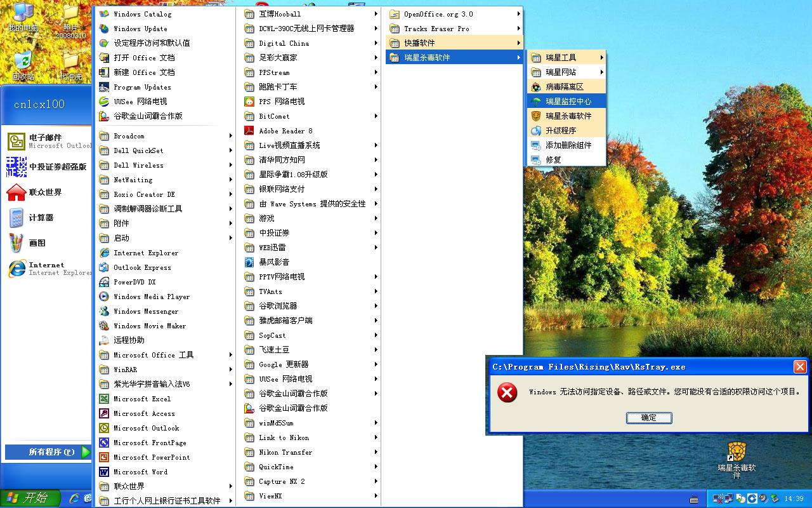Image resolution: width=812 pixels, height=508 pixels.
Task: Click the Program Updates icon
Action: (104, 87)
